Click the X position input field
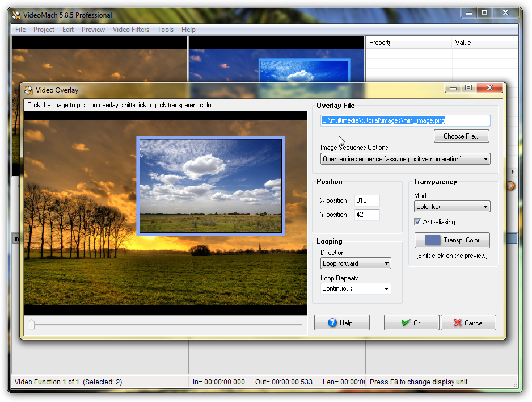Image resolution: width=532 pixels, height=402 pixels. (x=366, y=200)
